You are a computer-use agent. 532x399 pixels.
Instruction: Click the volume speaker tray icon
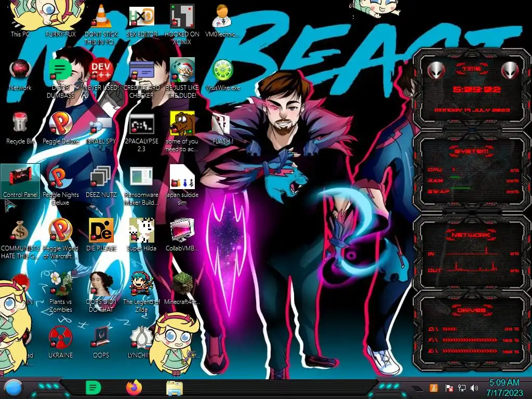pyautogui.click(x=474, y=388)
